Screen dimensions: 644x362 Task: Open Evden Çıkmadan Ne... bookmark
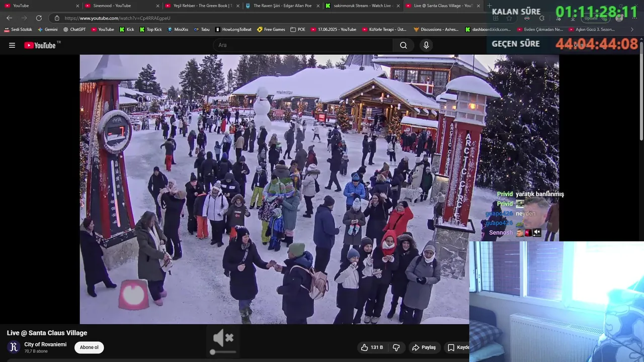point(540,30)
